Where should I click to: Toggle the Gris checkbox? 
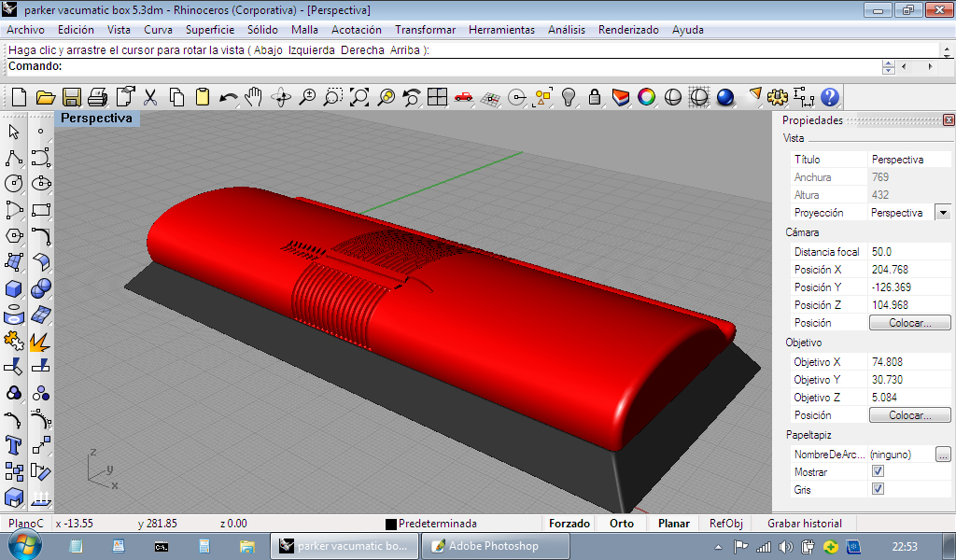(878, 489)
